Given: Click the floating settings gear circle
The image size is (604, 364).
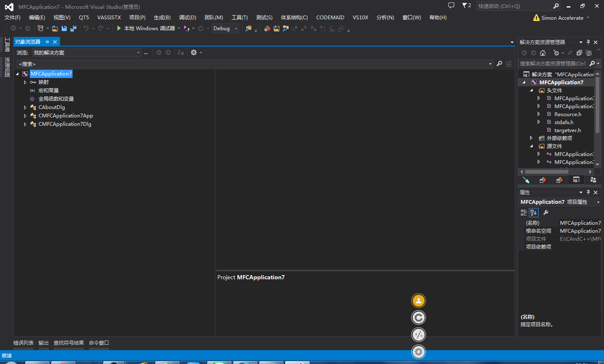Looking at the screenshot, I should click(419, 351).
